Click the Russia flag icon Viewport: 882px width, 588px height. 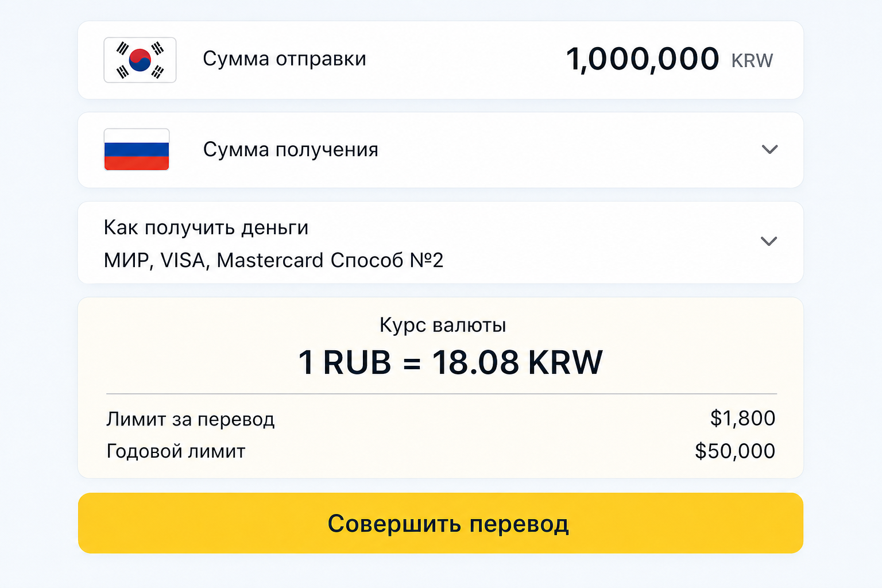click(x=137, y=150)
